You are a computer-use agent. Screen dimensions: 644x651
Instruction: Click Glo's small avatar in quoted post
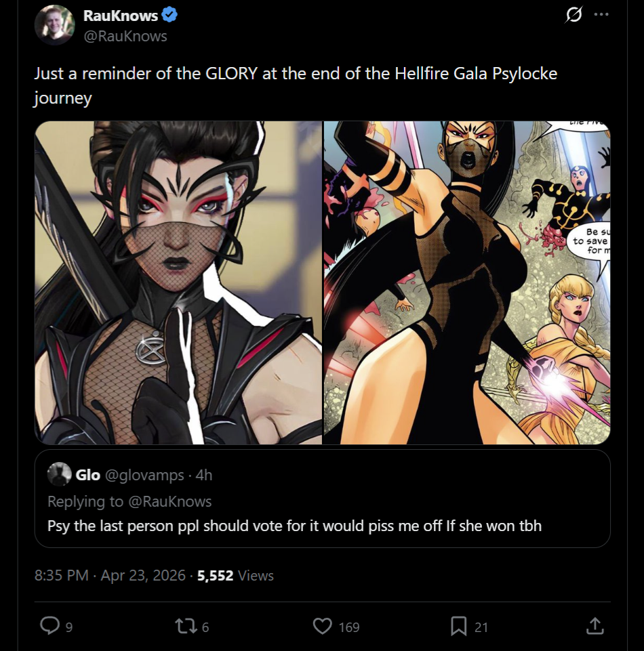click(x=60, y=474)
